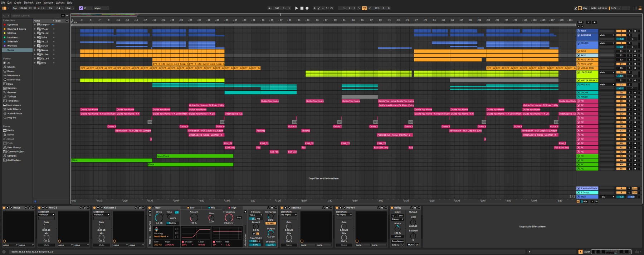Click the browser toggle orange icon

(x=4, y=8)
